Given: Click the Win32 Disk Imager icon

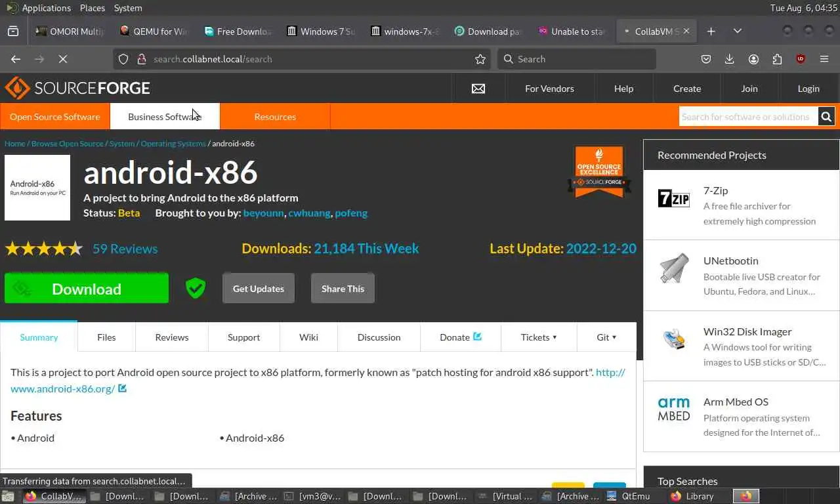Looking at the screenshot, I should pos(674,339).
